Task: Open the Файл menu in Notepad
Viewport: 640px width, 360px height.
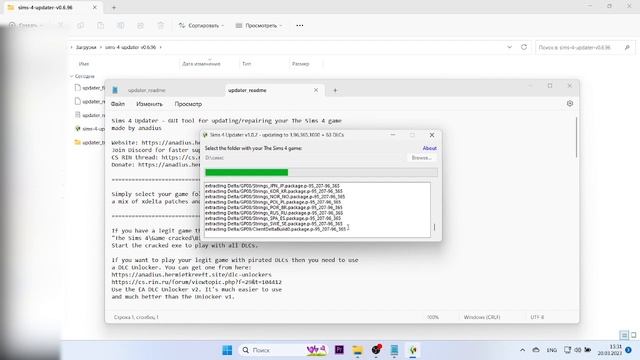Action: (x=118, y=104)
